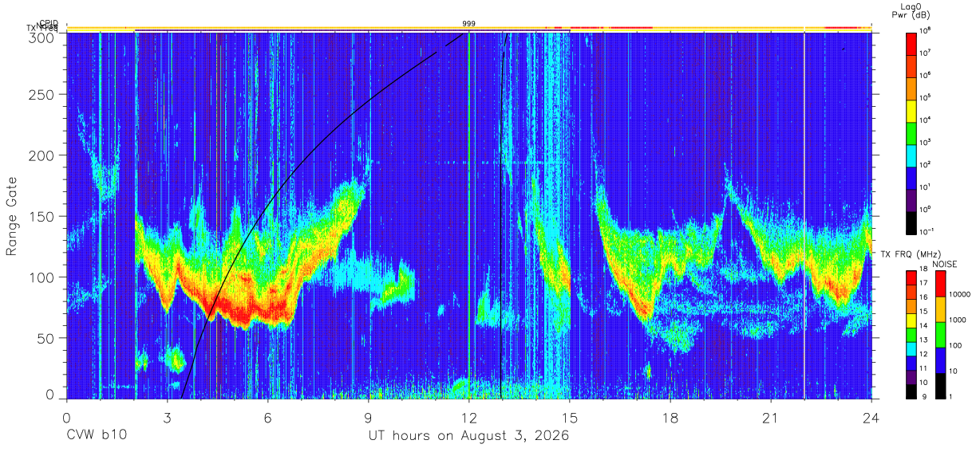Click the 21 tick label on time axis
Image resolution: width=980 pixels, height=452 pixels.
coord(771,418)
